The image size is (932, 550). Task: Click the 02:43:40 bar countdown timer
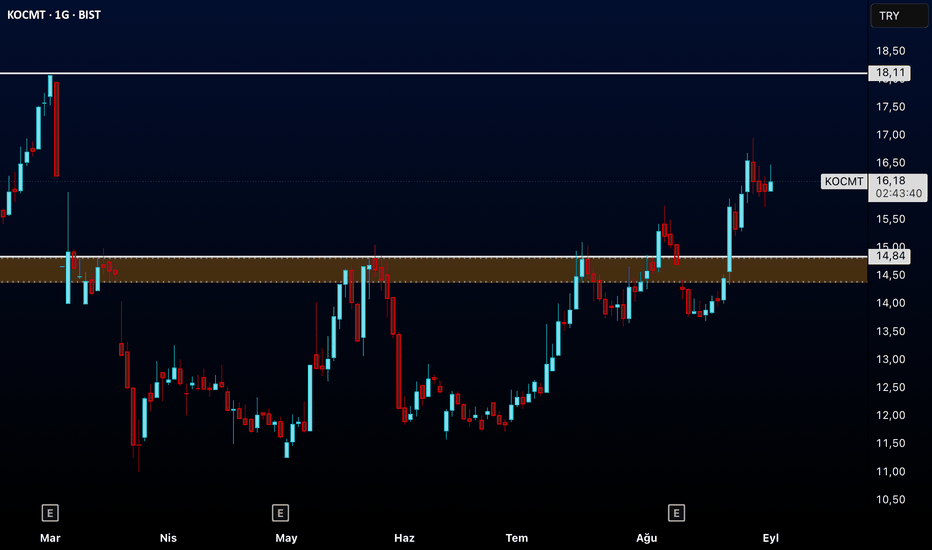(899, 194)
